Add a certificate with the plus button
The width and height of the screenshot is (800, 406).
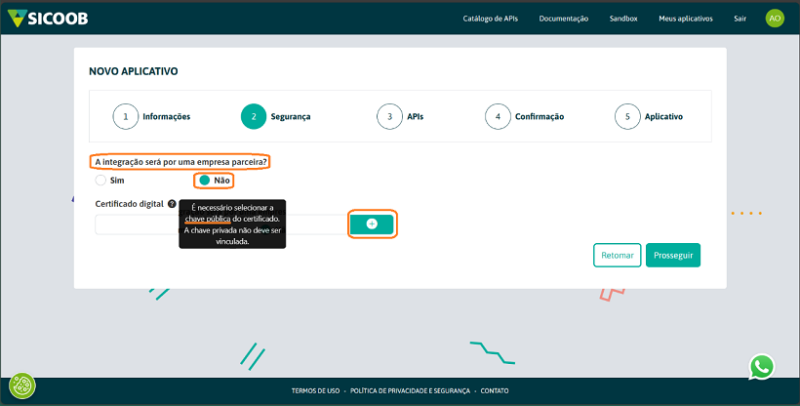coord(372,224)
